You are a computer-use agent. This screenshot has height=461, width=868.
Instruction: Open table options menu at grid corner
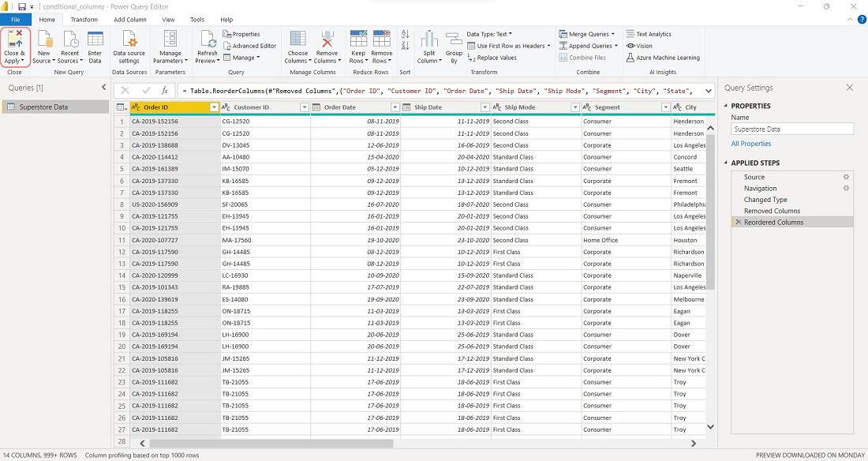[x=122, y=107]
